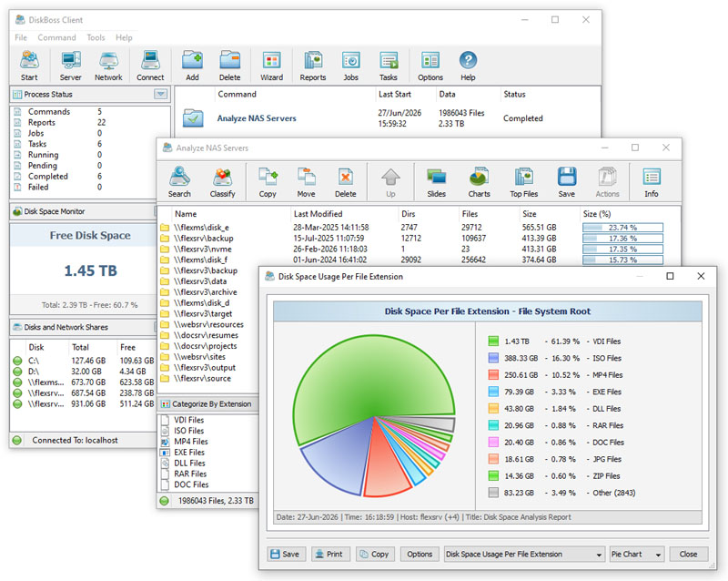Select the \\websrv\resources folder row
Viewport: 728px width, 581px height.
tap(208, 324)
